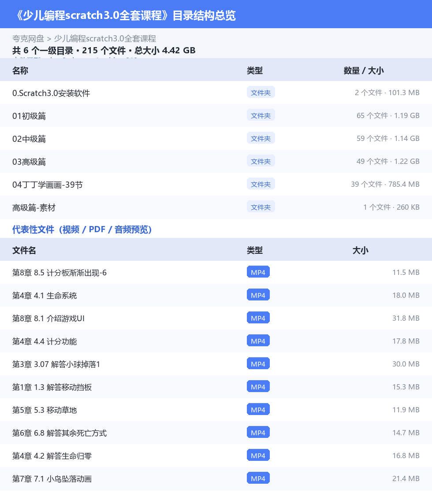432x504 pixels.
Task: Click MP4 badge for 1.3 解答移动挡板
Action: coord(258,387)
